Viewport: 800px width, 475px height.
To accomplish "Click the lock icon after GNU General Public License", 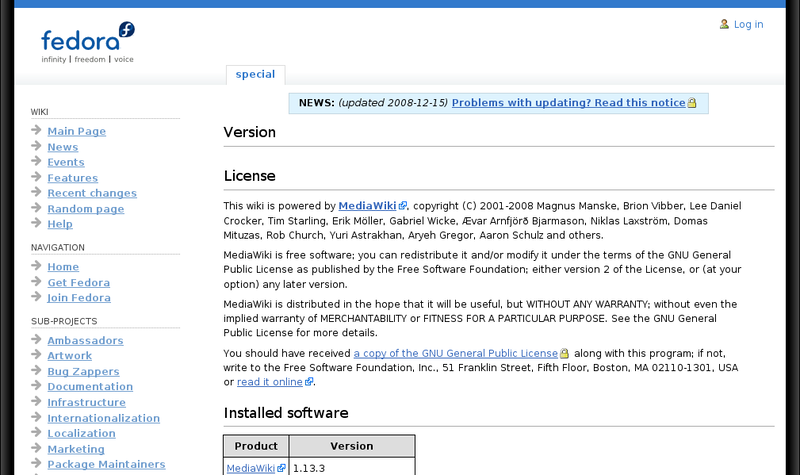I will click(x=564, y=353).
